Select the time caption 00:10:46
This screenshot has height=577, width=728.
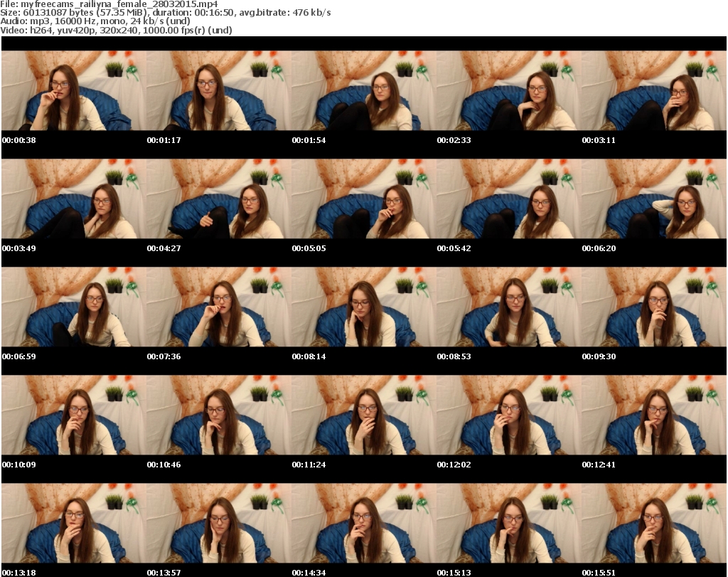(x=164, y=465)
